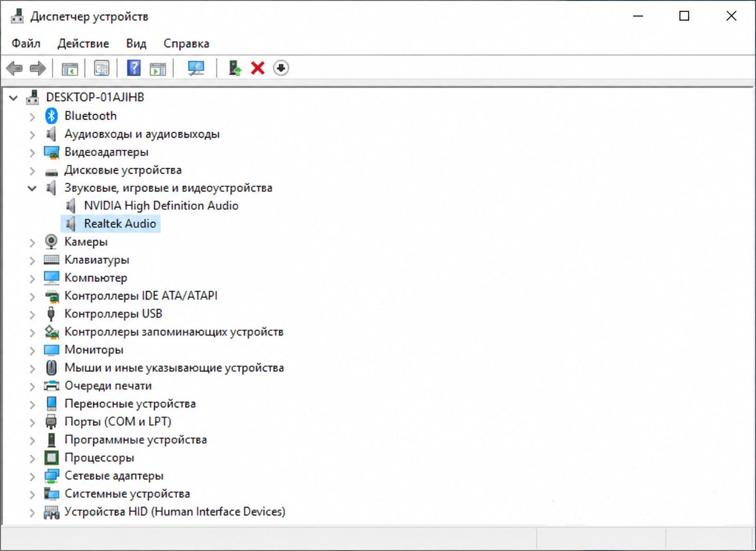Select the Клавиатуры label

point(97,259)
